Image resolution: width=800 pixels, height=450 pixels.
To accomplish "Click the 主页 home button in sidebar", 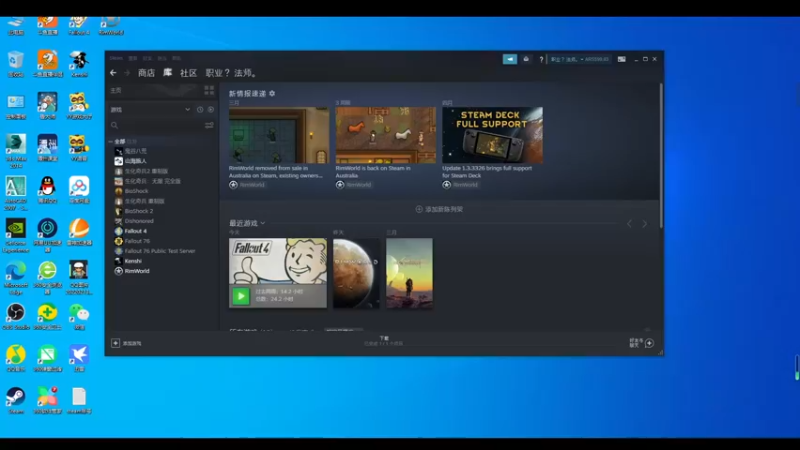I will click(x=116, y=90).
